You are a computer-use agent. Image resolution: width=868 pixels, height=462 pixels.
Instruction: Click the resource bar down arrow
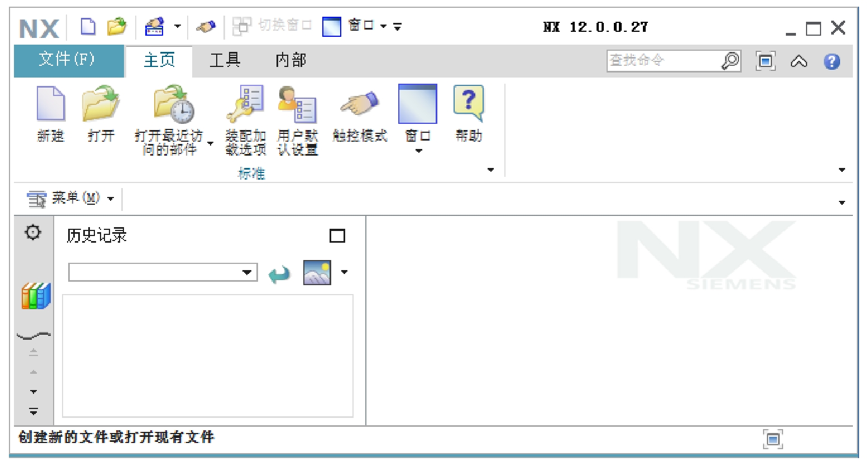click(x=34, y=392)
